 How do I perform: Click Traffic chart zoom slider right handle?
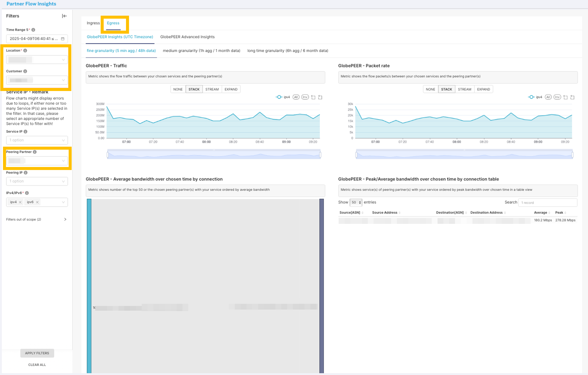[x=320, y=155]
